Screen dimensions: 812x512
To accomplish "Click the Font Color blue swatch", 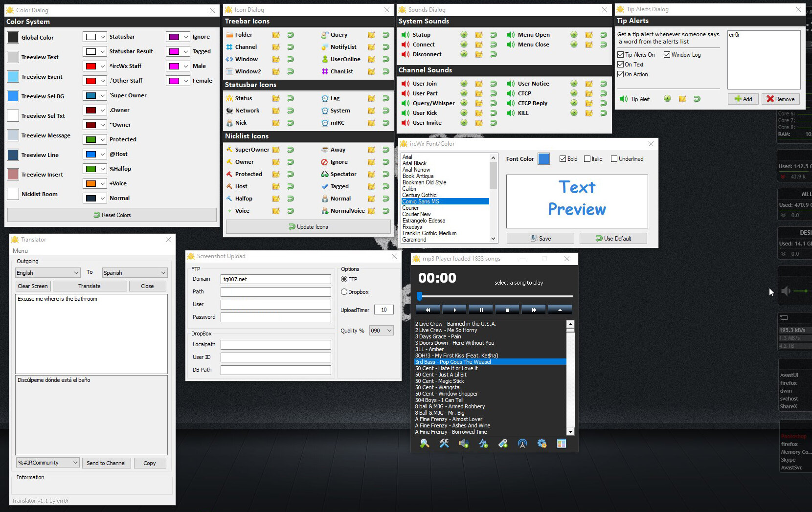I will (543, 159).
